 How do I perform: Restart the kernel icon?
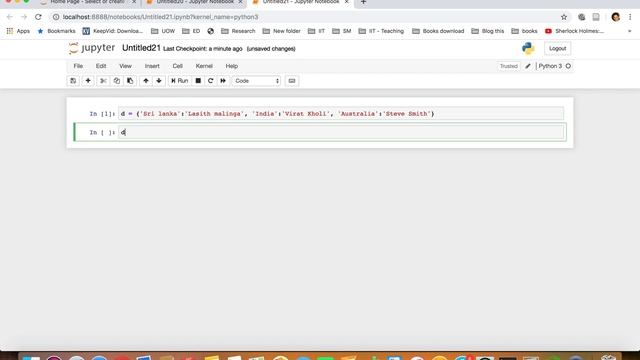[x=211, y=81]
